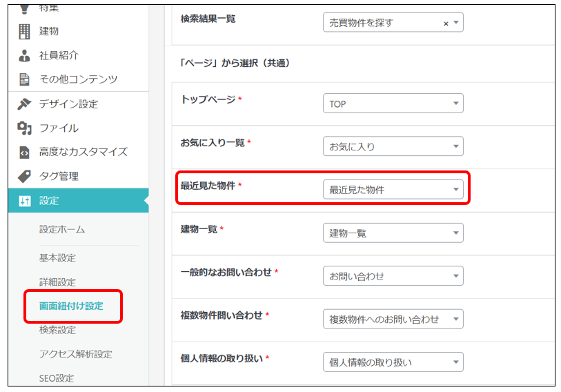The height and width of the screenshot is (392, 561).
Task: Click the code icon for 高度なカスタマイズ
Action: click(24, 153)
